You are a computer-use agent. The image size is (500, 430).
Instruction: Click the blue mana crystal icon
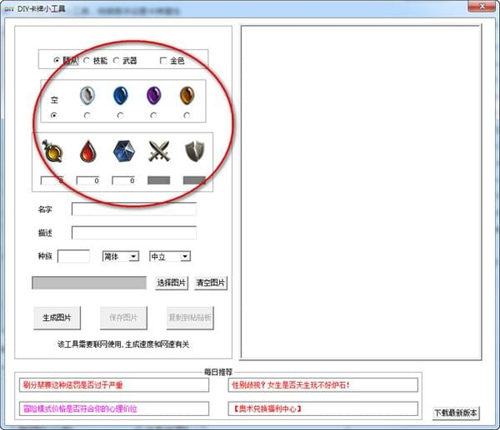pyautogui.click(x=124, y=151)
